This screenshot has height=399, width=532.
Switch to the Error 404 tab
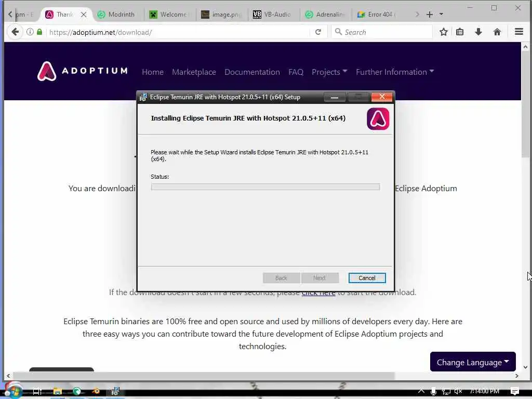tap(377, 14)
